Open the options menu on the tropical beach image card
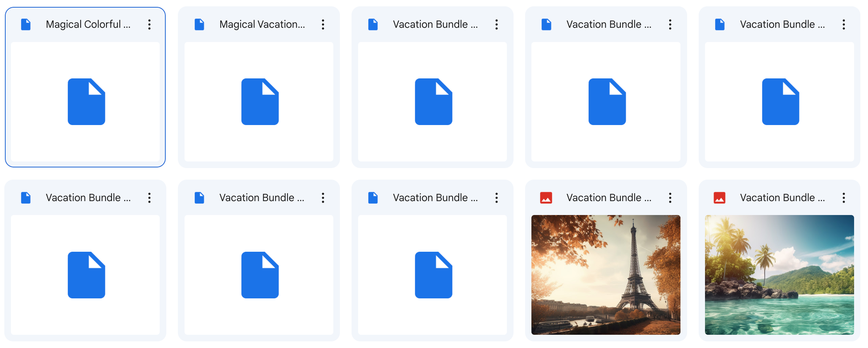The height and width of the screenshot is (348, 868). pyautogui.click(x=844, y=198)
